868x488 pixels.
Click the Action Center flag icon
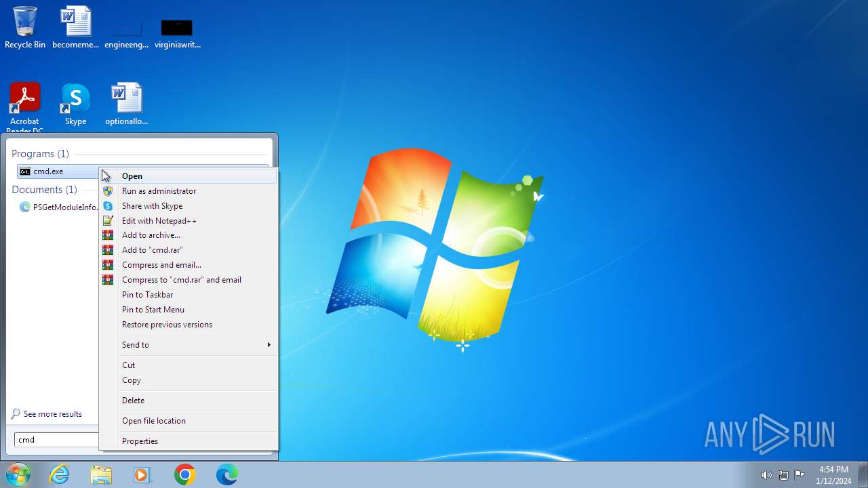click(800, 475)
